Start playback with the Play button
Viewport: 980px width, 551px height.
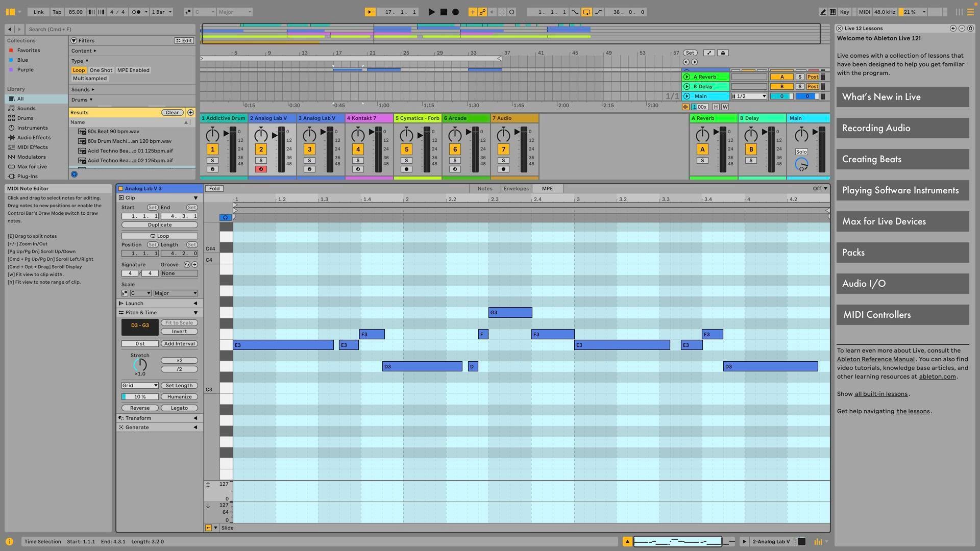[x=432, y=12]
